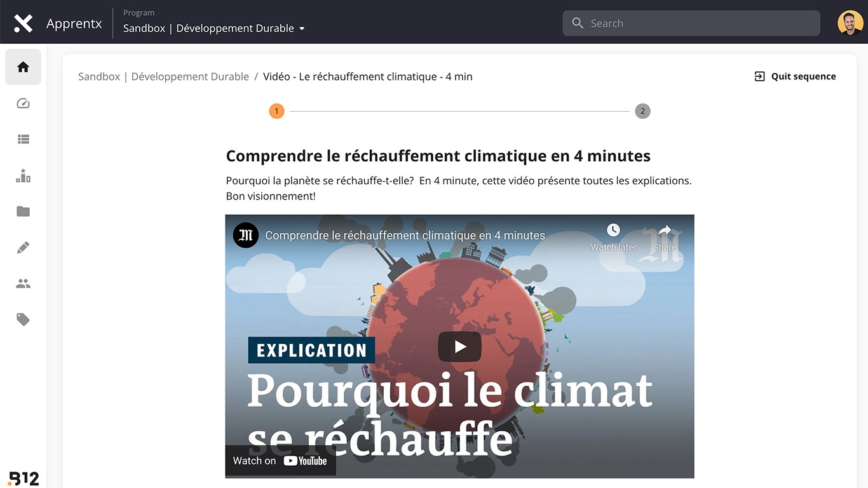The image size is (868, 488).
Task: Open the dashboard speedometer icon
Action: coord(23,104)
